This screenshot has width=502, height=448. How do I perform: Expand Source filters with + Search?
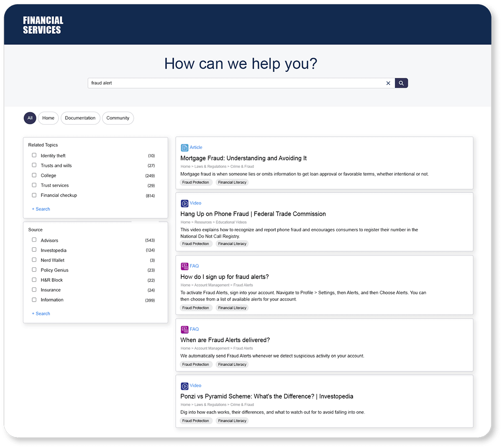[x=41, y=313]
